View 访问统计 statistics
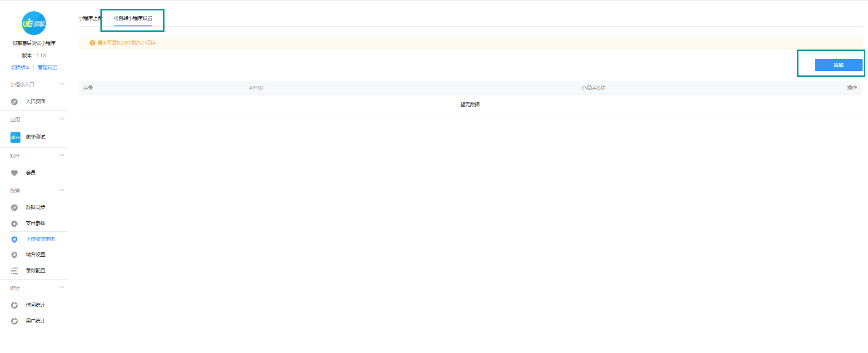The height and width of the screenshot is (353, 868). pos(35,305)
